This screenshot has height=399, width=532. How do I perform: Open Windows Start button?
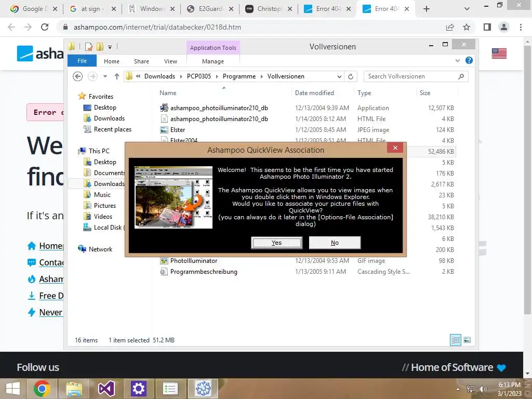13,389
